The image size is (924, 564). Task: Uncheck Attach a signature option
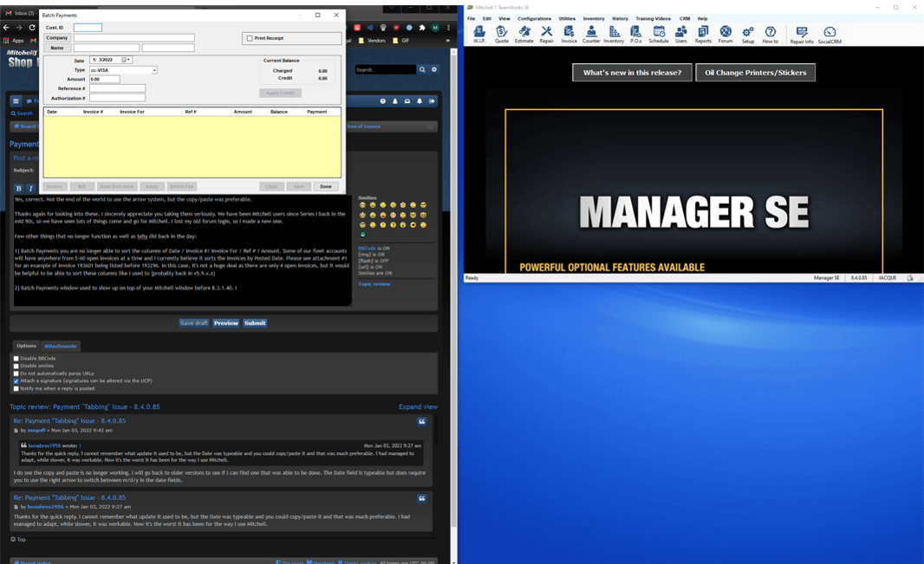16,381
